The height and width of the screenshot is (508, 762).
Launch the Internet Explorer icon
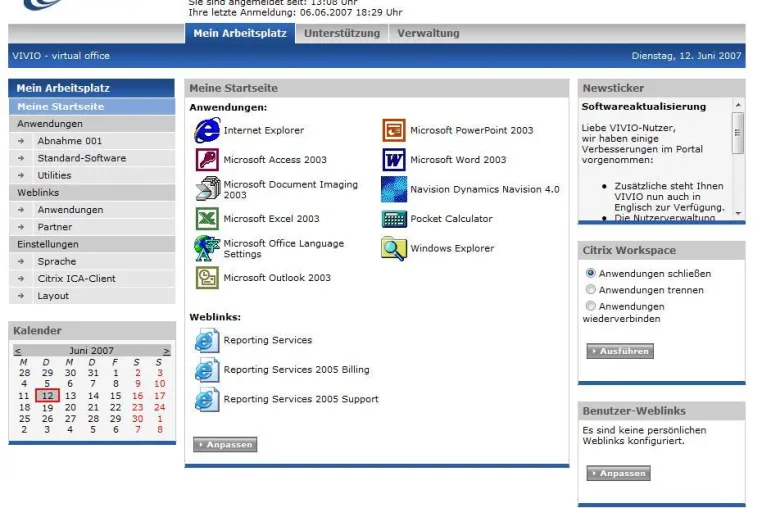(x=207, y=130)
